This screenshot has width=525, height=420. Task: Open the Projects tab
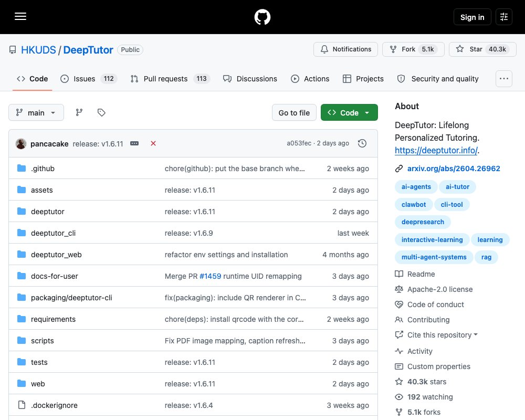point(363,79)
